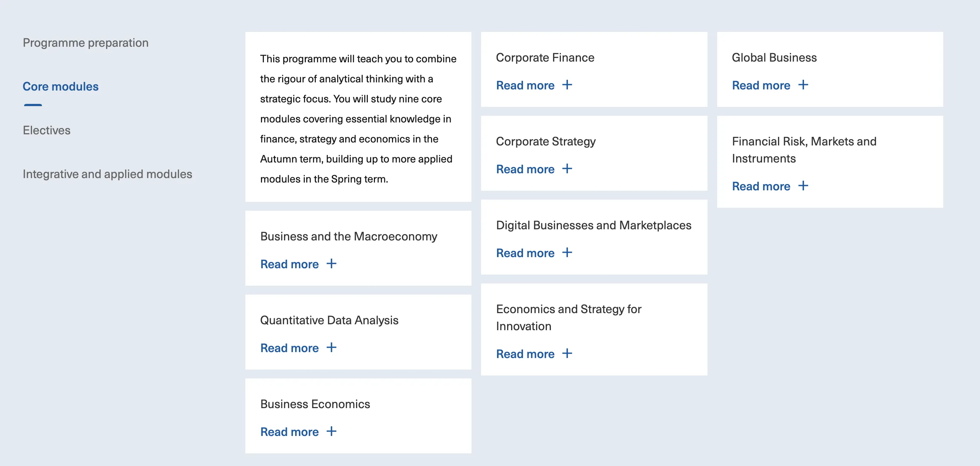Click the plus icon under Global Business
Image resolution: width=980 pixels, height=466 pixels.
click(803, 85)
